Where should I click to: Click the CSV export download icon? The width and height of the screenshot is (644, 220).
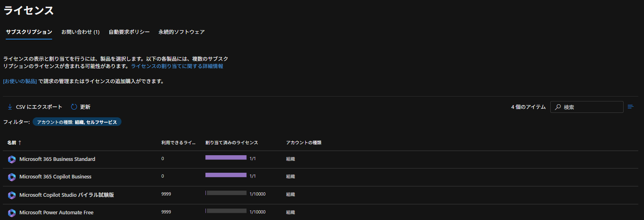coord(10,107)
